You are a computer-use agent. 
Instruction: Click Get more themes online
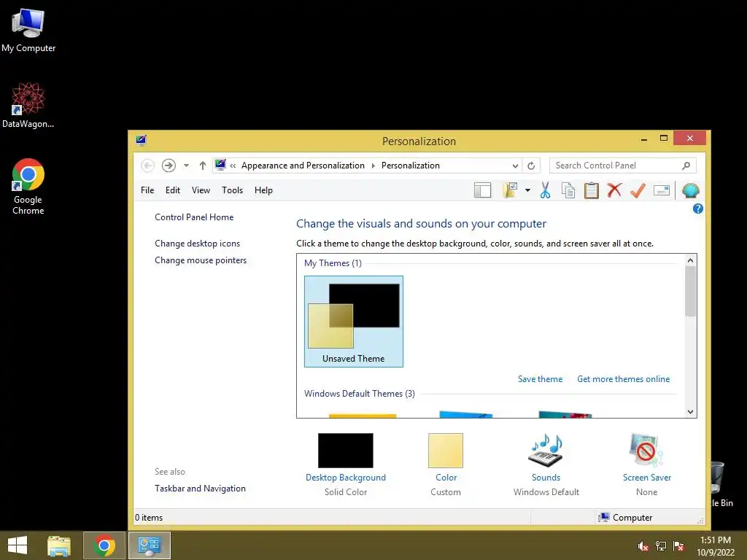click(623, 379)
